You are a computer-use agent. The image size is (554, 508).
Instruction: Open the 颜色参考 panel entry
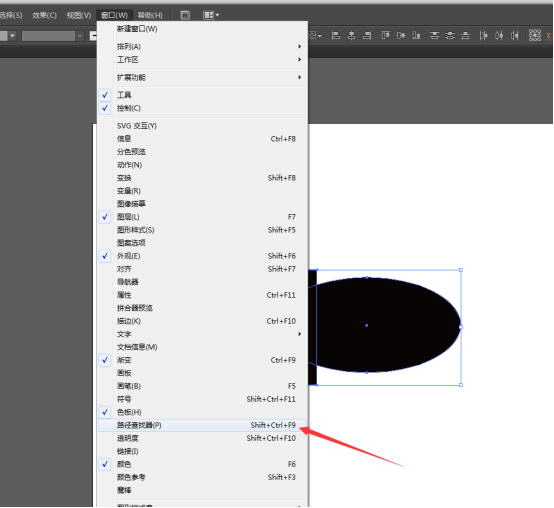click(x=203, y=477)
